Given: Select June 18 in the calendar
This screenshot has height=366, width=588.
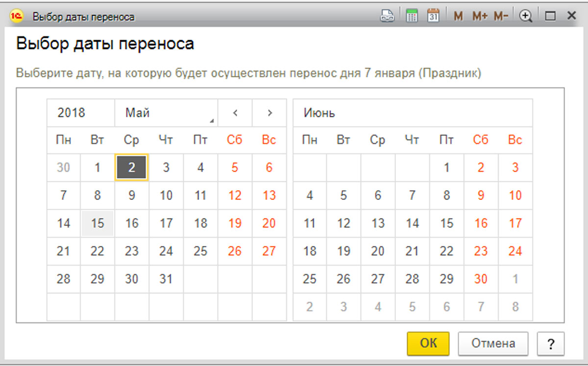Looking at the screenshot, I should (x=309, y=251).
